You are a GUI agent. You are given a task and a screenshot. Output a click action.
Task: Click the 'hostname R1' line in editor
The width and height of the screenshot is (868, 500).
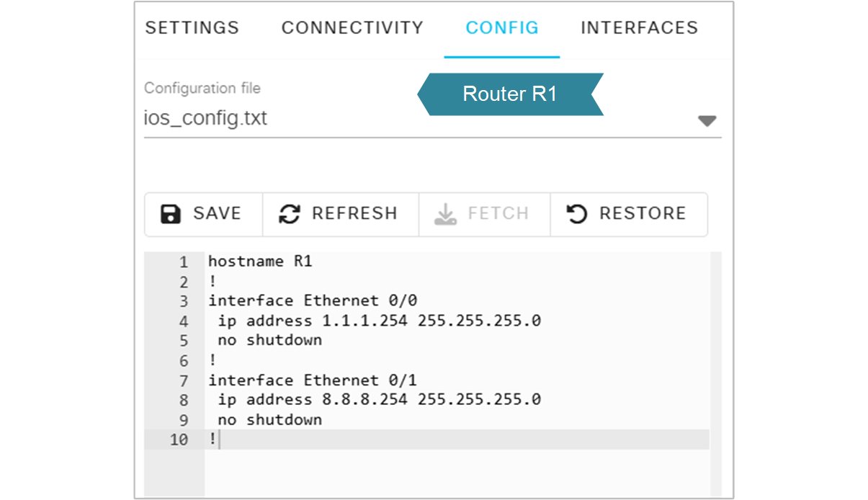pyautogui.click(x=261, y=262)
